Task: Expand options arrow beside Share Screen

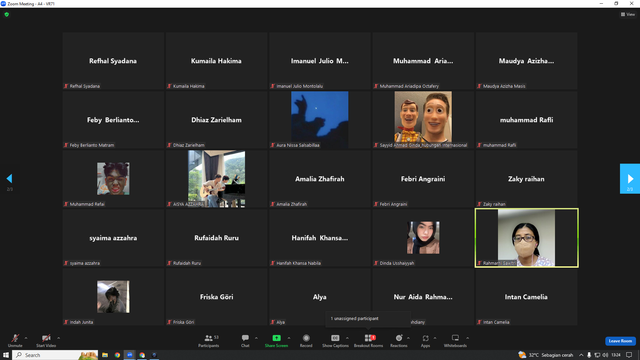Action: (x=289, y=338)
